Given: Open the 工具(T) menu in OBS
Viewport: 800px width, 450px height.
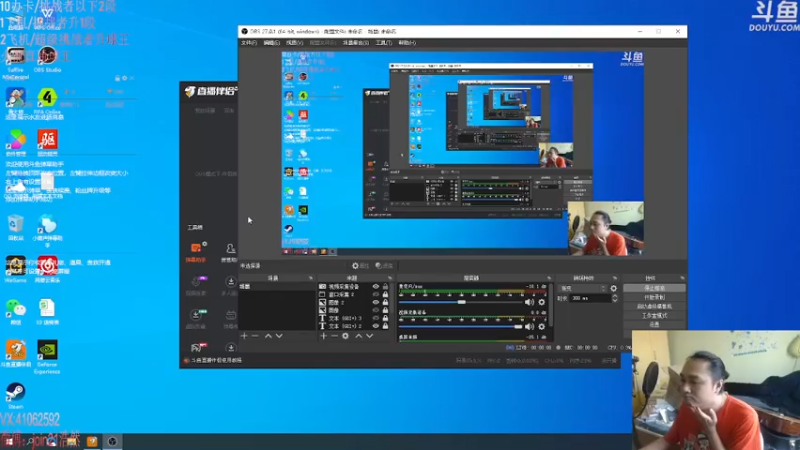Looking at the screenshot, I should (384, 43).
